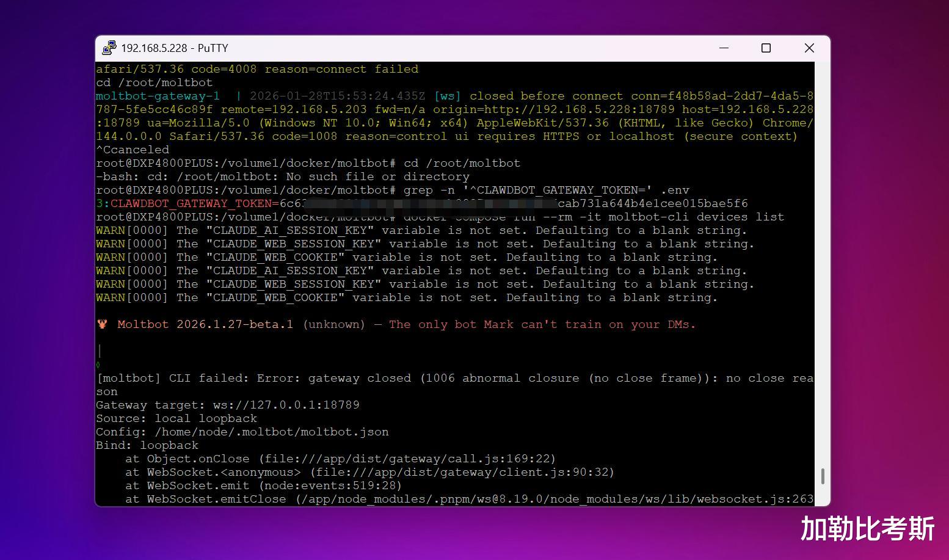Click '.env' in the grep command
This screenshot has width=949, height=560.
[675, 190]
